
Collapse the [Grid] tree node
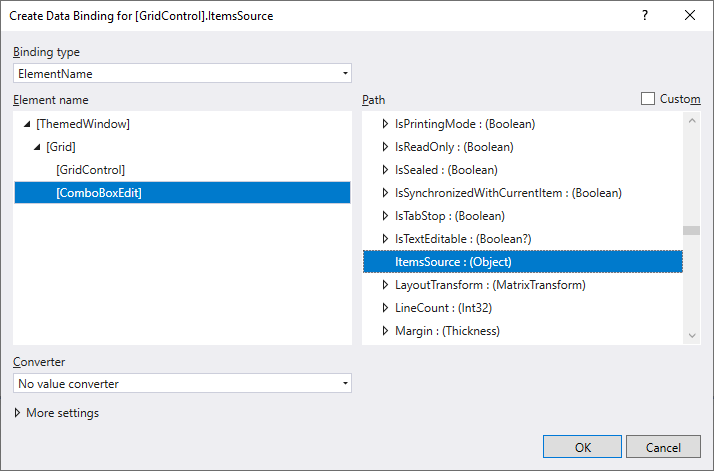click(x=37, y=148)
